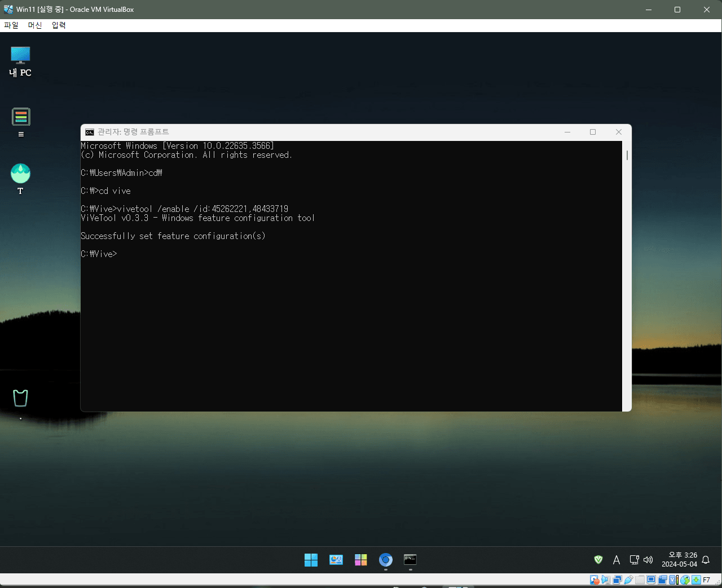This screenshot has width=722, height=588.
Task: Maximize the VirtualBox window
Action: point(677,10)
